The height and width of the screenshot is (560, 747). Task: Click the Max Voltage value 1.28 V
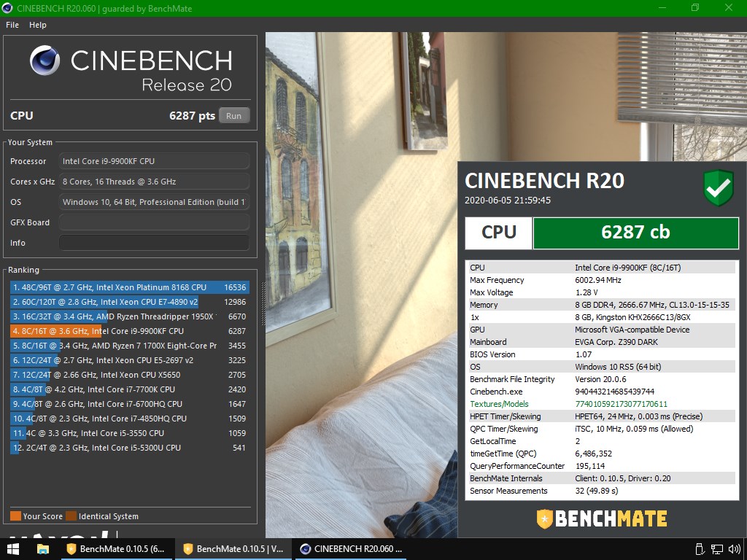pyautogui.click(x=586, y=292)
